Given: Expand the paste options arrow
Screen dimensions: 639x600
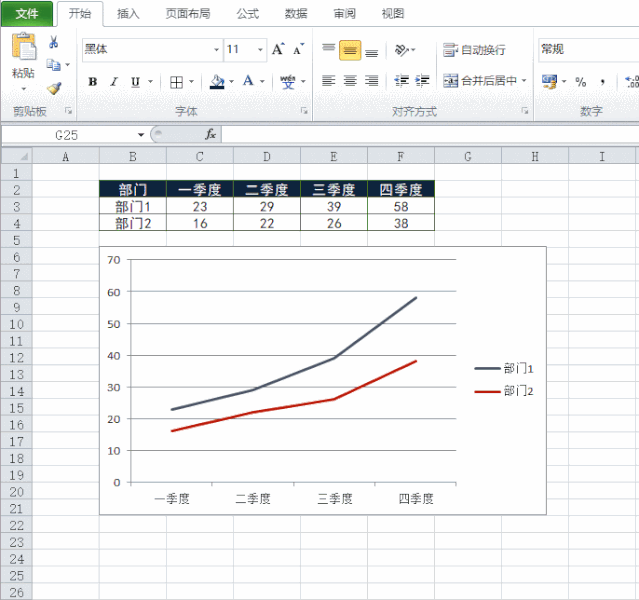Looking at the screenshot, I should 24,88.
